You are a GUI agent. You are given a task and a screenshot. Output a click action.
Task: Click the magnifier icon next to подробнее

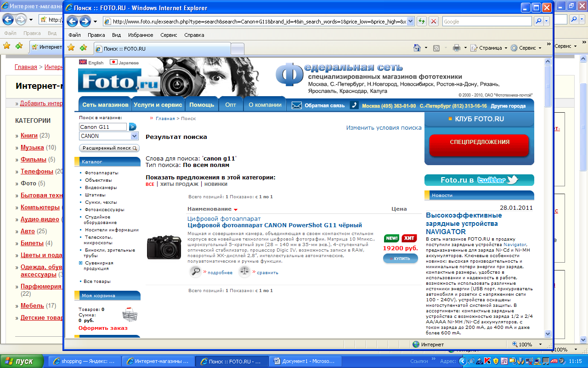tap(196, 272)
